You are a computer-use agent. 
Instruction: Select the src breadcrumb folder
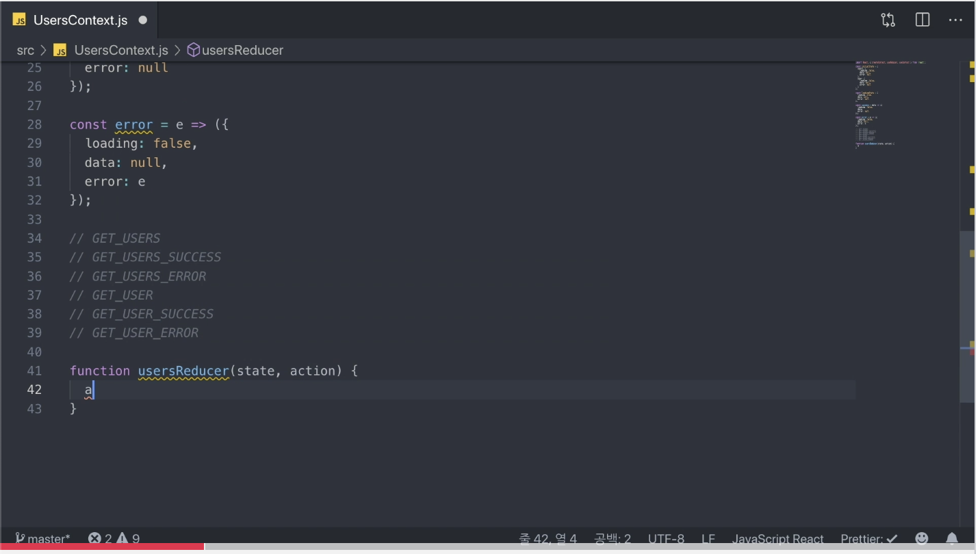pos(25,50)
